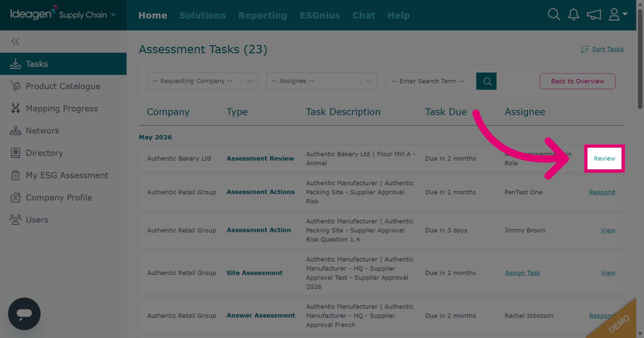Open the chat bubble widget
This screenshot has height=338, width=644.
(x=24, y=314)
